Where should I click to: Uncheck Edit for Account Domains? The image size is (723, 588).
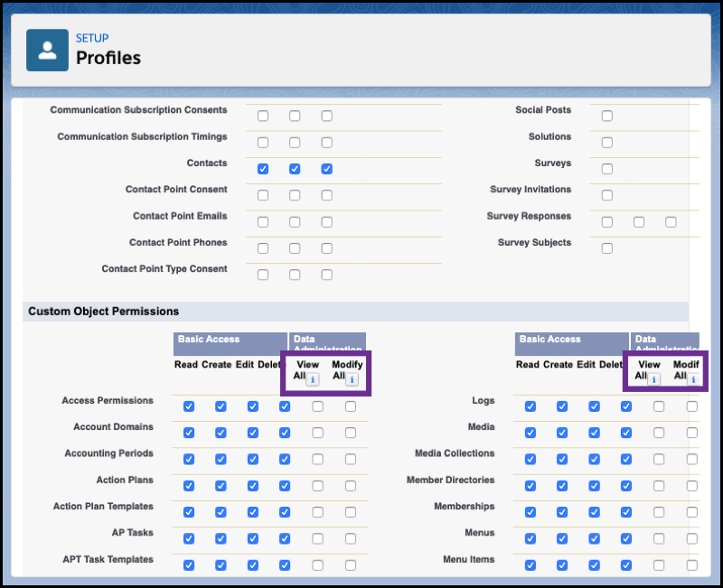[253, 433]
